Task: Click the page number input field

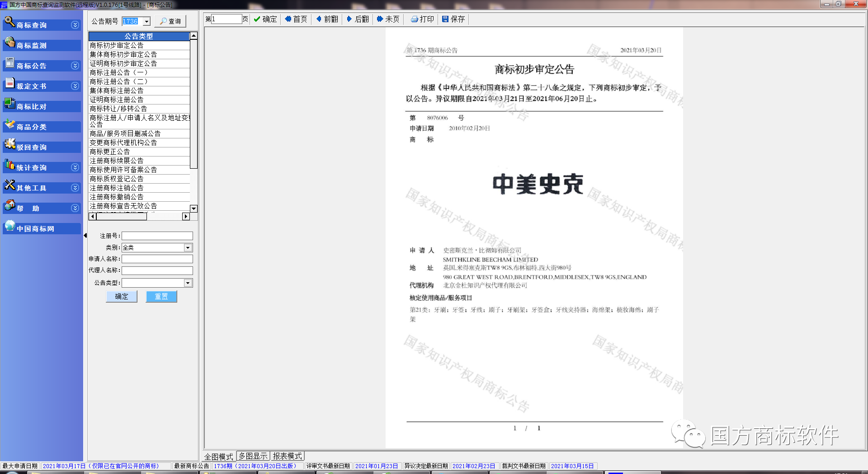Action: pos(226,19)
